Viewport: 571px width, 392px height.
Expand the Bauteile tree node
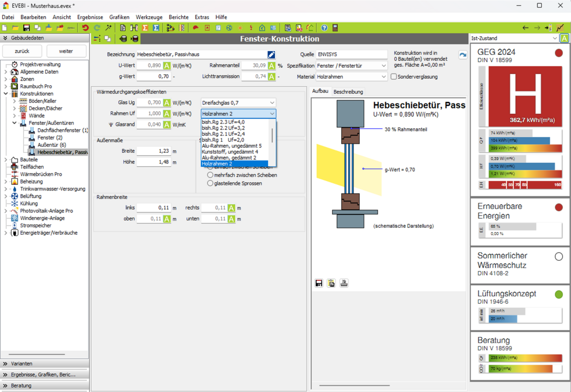point(6,160)
